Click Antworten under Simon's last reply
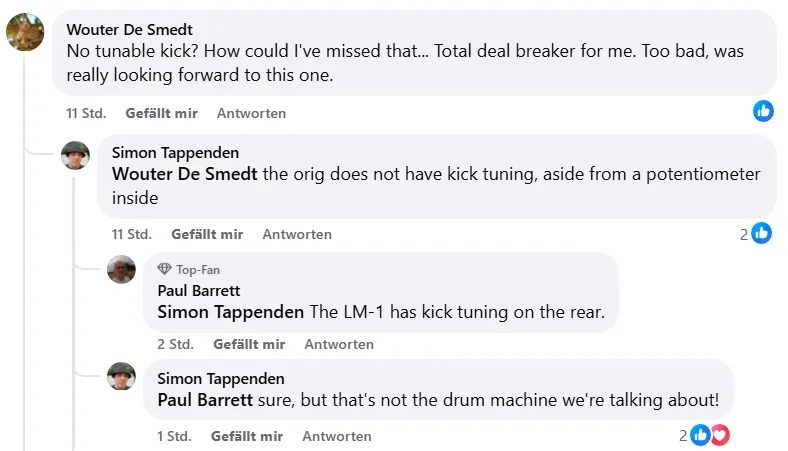 pyautogui.click(x=337, y=436)
